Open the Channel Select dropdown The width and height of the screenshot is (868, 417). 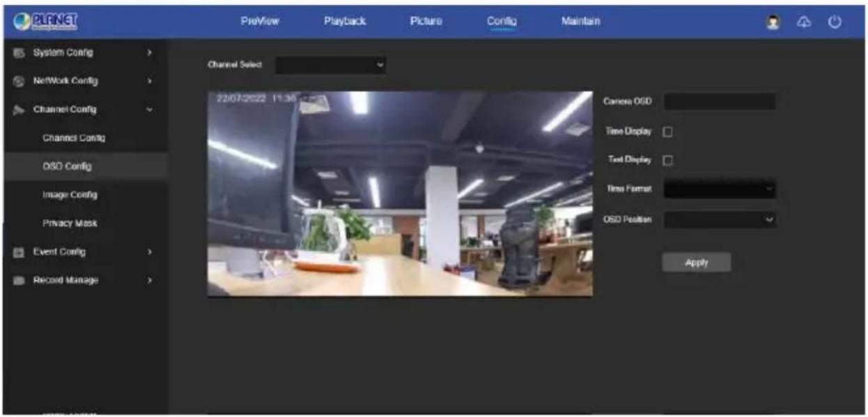331,65
